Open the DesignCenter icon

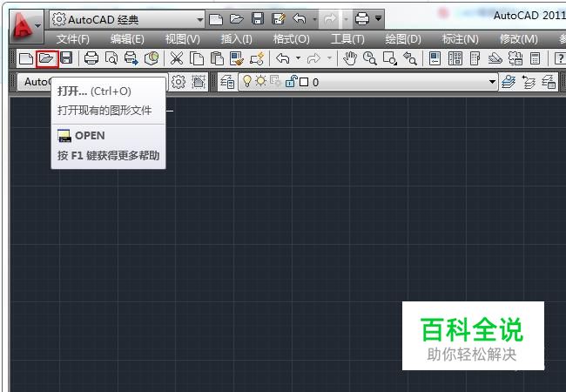point(455,58)
